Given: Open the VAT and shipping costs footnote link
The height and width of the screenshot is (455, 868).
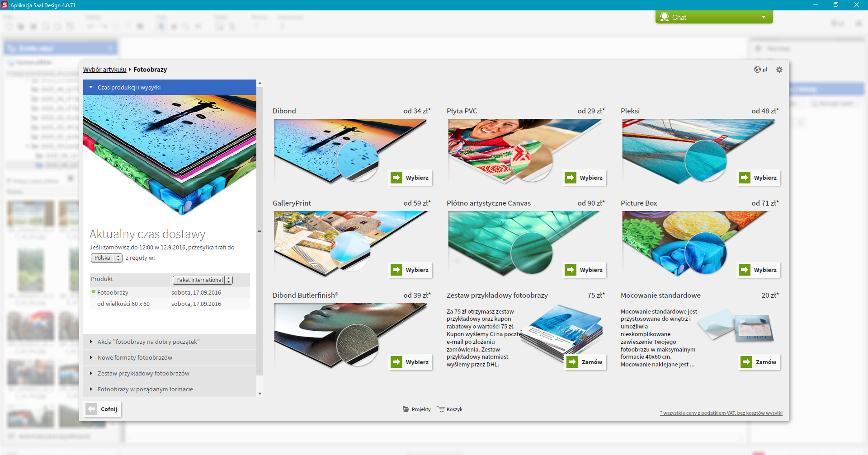Looking at the screenshot, I should [x=721, y=413].
